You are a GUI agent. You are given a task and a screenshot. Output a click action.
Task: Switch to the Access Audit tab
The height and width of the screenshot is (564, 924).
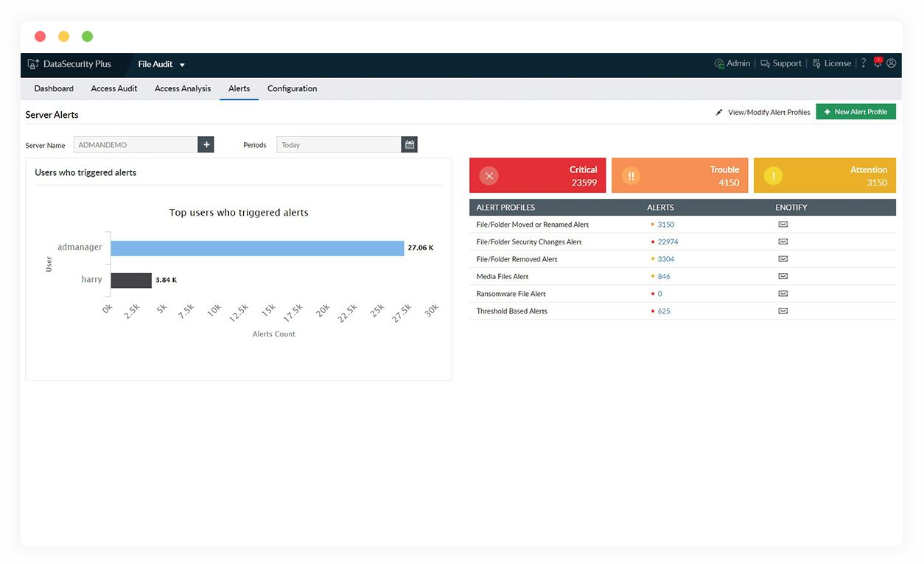click(x=113, y=88)
